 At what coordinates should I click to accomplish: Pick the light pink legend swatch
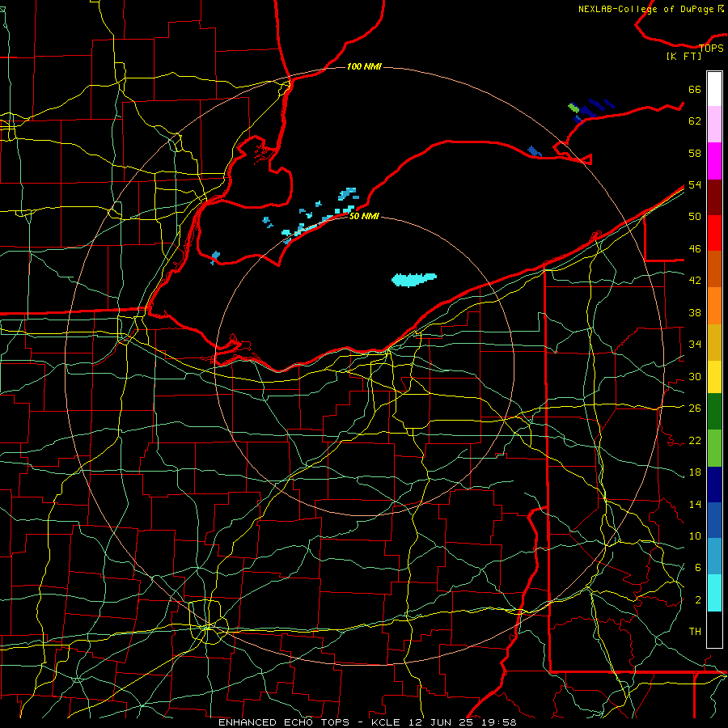[x=714, y=124]
